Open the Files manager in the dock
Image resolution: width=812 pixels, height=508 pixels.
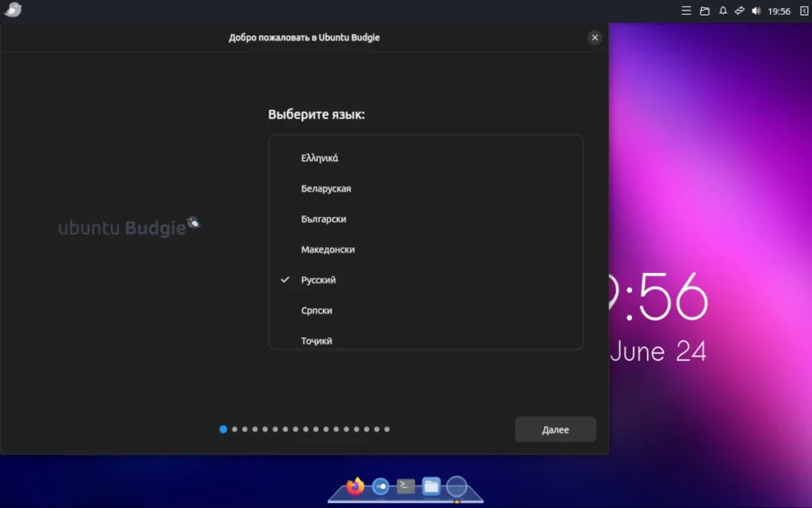click(x=431, y=487)
